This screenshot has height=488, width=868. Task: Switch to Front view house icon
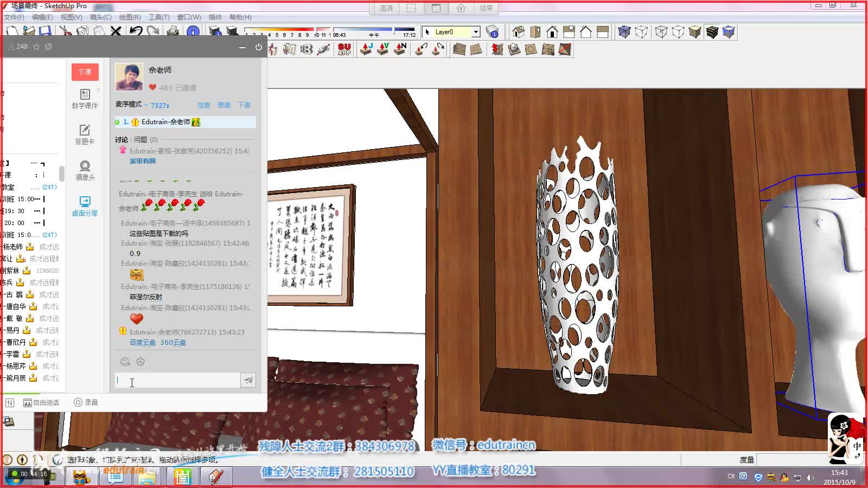click(552, 32)
